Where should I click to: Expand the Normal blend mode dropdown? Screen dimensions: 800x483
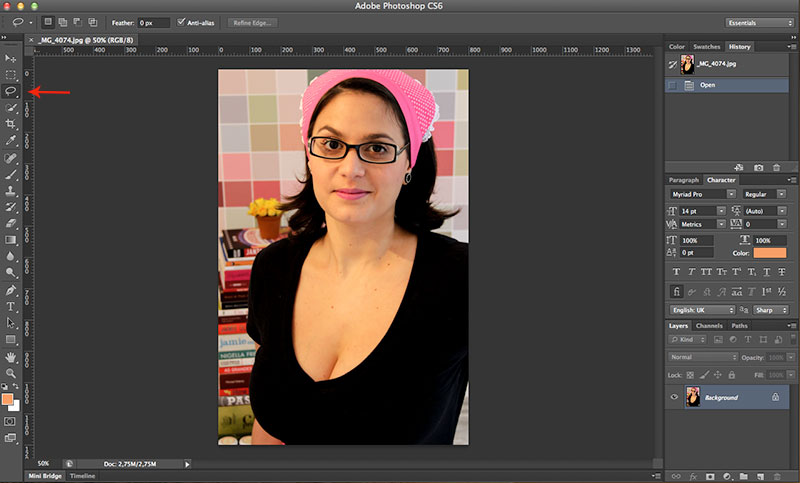point(702,357)
